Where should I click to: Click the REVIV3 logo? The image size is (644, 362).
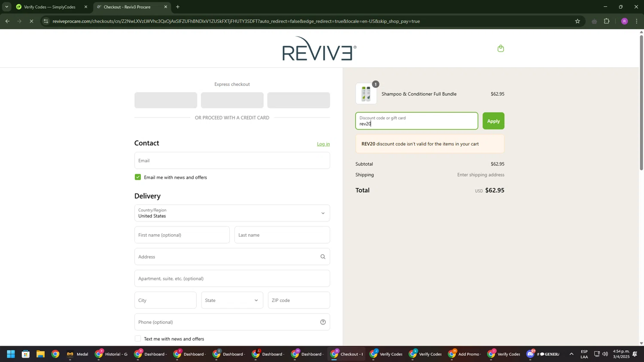point(319,48)
